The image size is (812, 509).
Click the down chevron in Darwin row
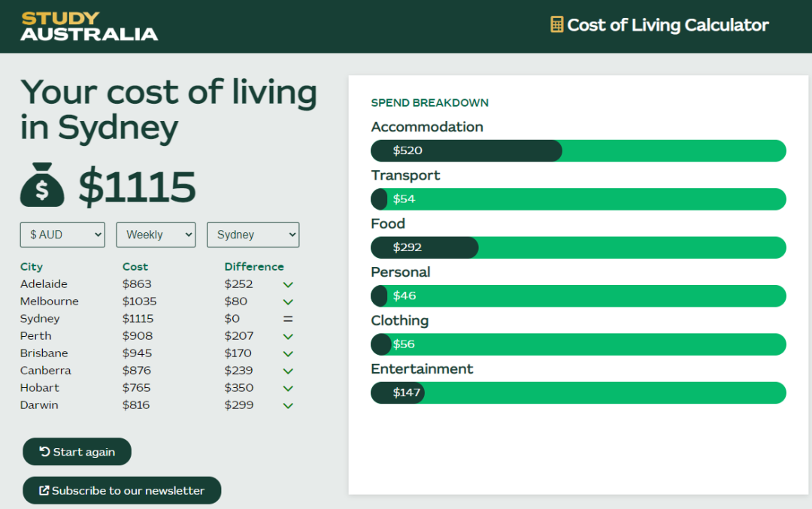coord(287,406)
